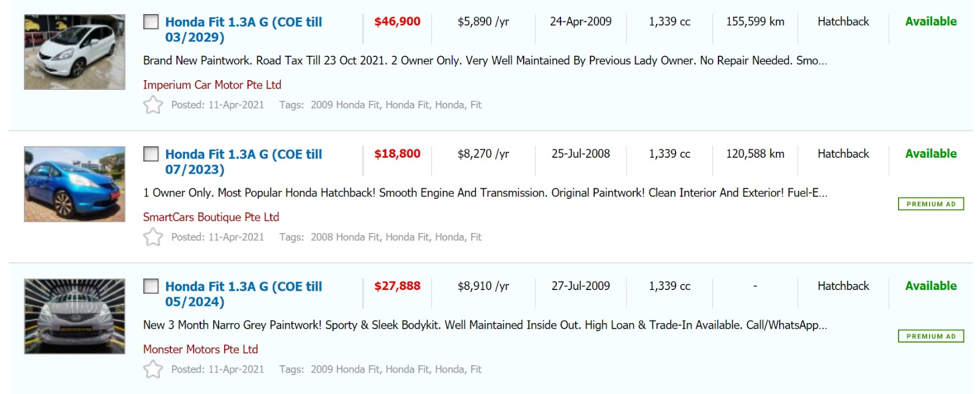Viewport: 980px width, 394px height.
Task: Open grey Honda Fit thumbnail image
Action: point(75,316)
